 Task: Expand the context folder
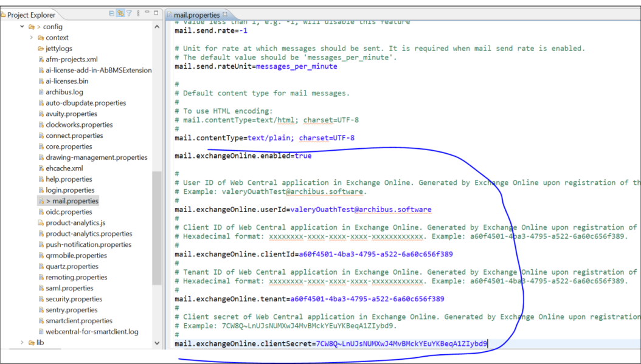tap(31, 37)
